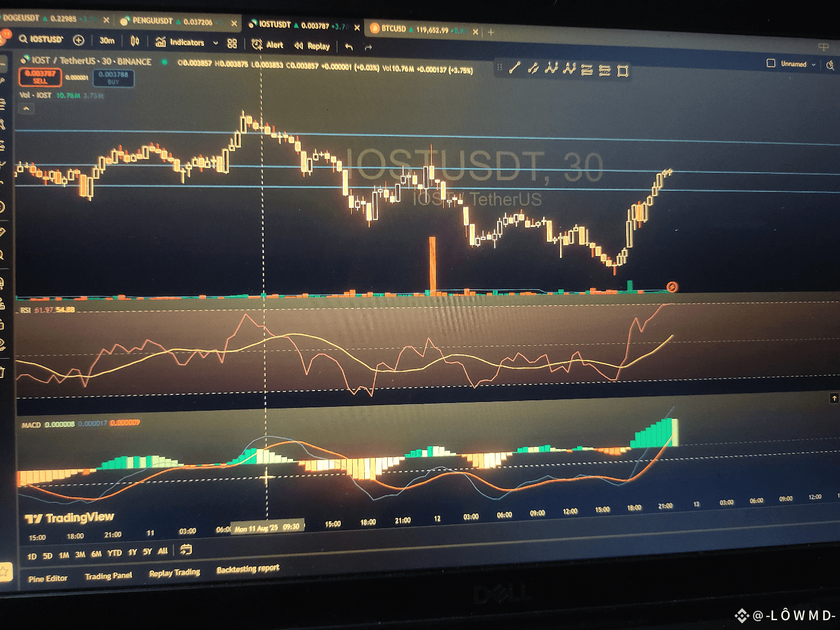The height and width of the screenshot is (630, 840).
Task: Redo the last chart action
Action: (x=368, y=48)
